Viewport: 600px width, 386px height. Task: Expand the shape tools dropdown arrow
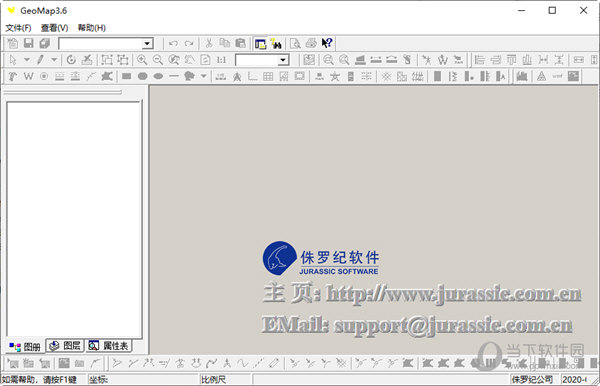point(204,77)
